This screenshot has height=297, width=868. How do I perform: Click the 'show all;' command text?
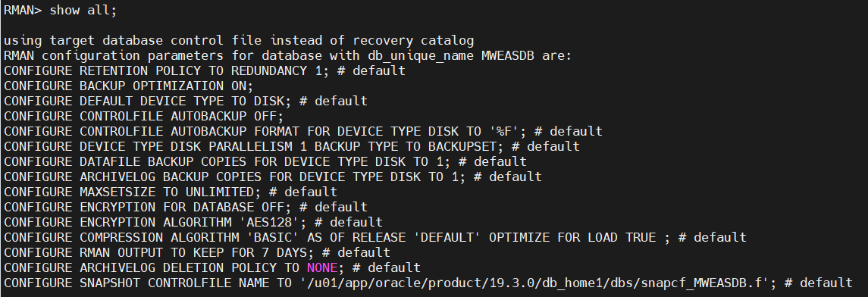(83, 11)
